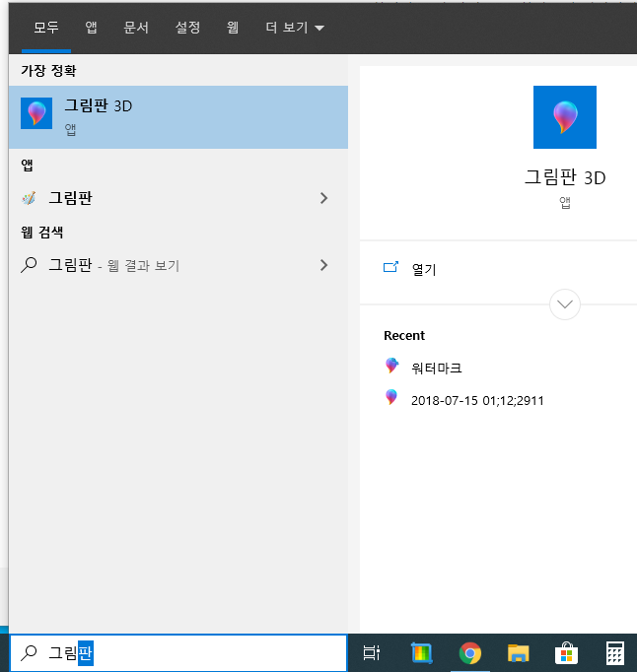Expand the 그림판 app result arrow
This screenshot has width=637, height=672.
tap(323, 198)
